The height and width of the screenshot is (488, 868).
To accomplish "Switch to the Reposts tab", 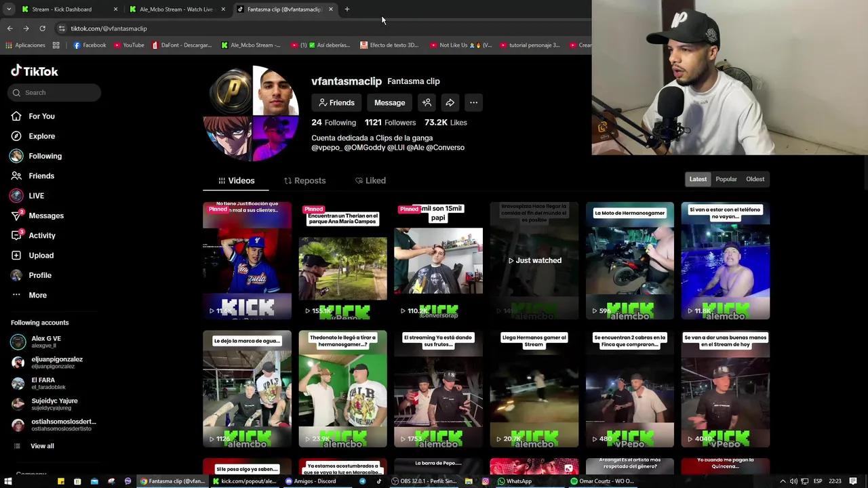I will point(304,180).
